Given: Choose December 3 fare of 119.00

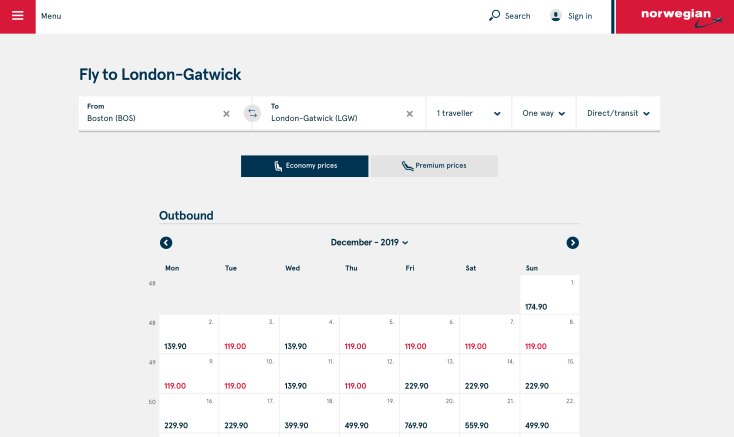Looking at the screenshot, I should (248, 334).
